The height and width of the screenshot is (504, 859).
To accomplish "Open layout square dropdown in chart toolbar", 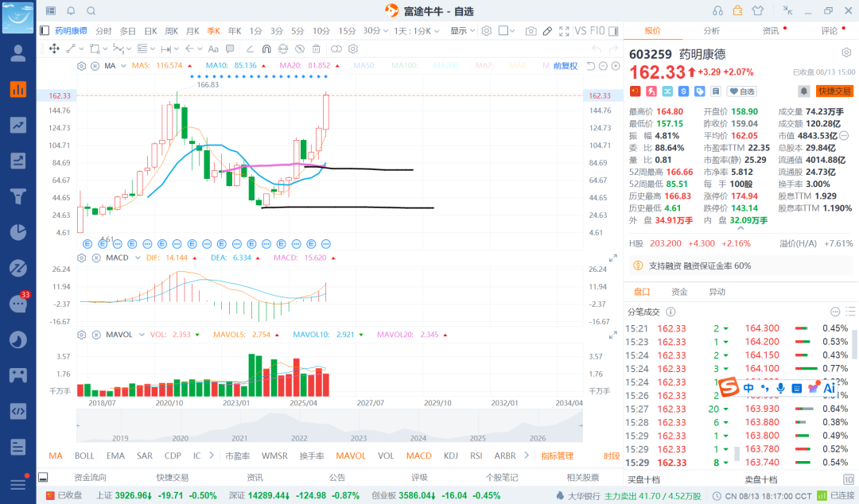I will [x=507, y=31].
